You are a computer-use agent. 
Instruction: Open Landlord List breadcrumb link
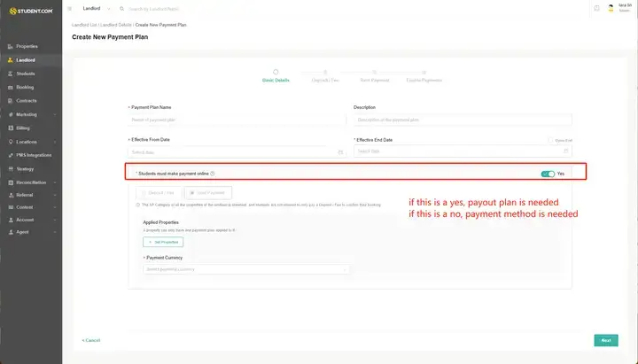[x=84, y=25]
